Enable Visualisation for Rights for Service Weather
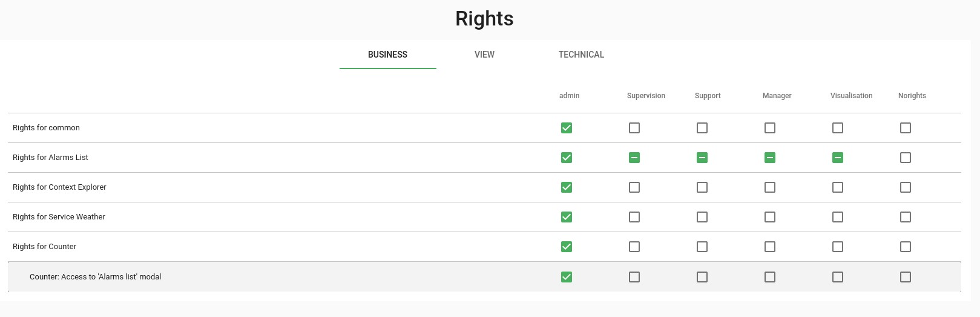This screenshot has height=317, width=980. pos(838,217)
